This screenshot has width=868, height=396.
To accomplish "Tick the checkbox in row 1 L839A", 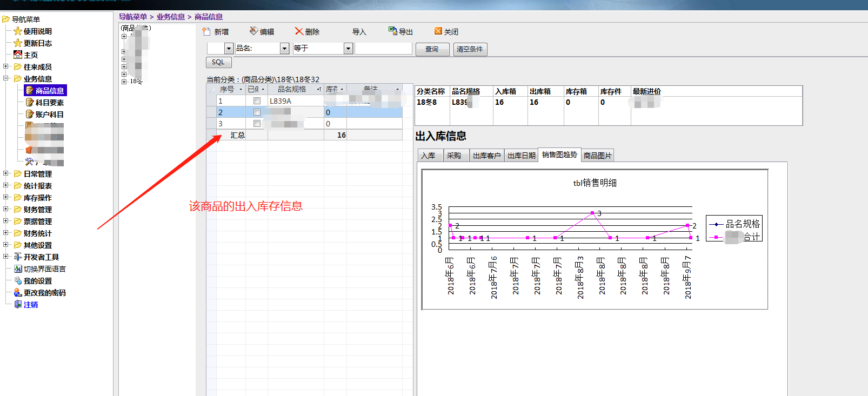I will [x=257, y=101].
